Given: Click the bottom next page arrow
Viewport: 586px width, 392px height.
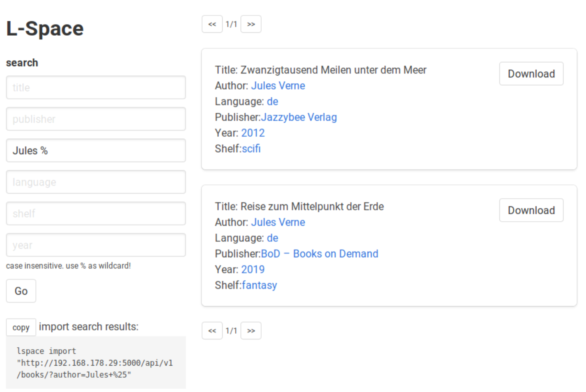Looking at the screenshot, I should [251, 330].
